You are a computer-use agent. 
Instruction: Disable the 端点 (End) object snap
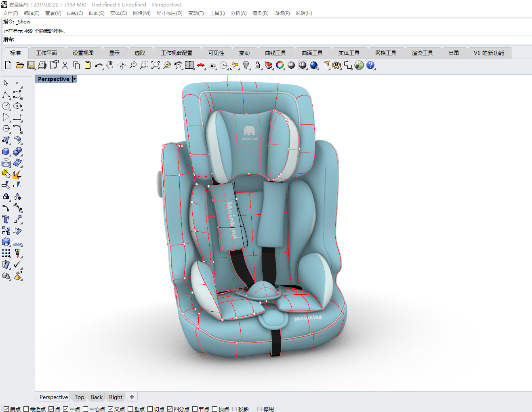point(6,409)
